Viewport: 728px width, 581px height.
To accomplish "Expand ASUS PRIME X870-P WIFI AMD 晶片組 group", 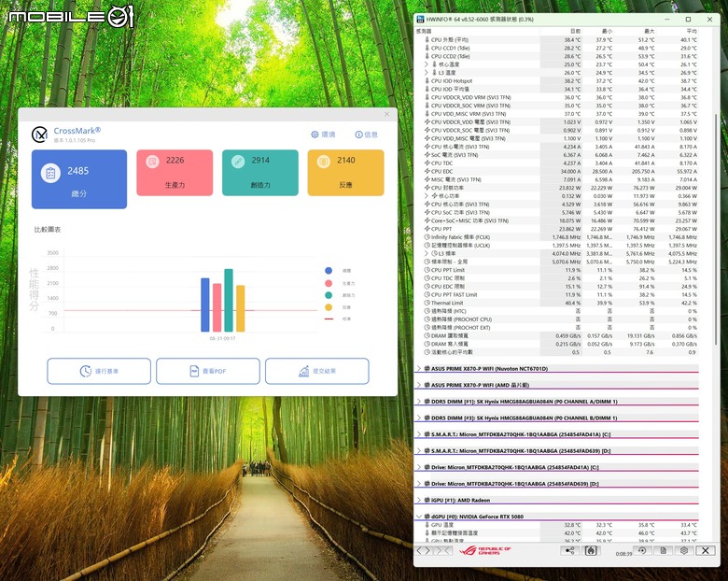I will click(x=419, y=385).
